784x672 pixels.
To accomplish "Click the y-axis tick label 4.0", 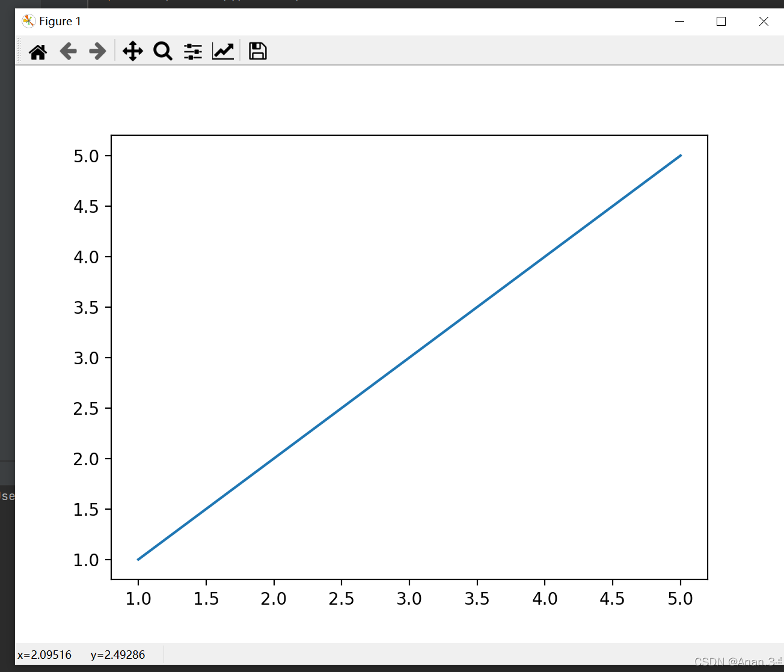I will [86, 257].
